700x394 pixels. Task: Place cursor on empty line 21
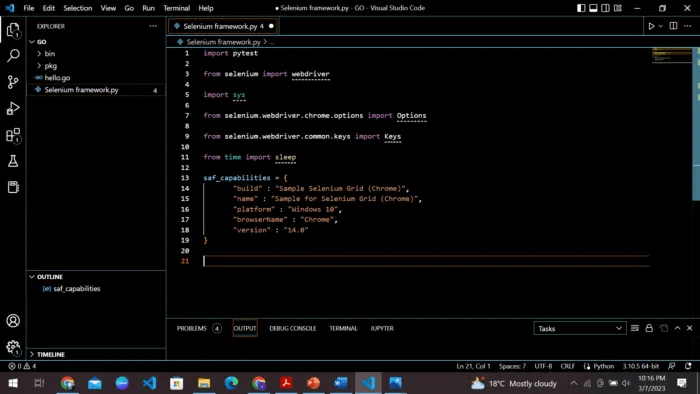coord(426,261)
